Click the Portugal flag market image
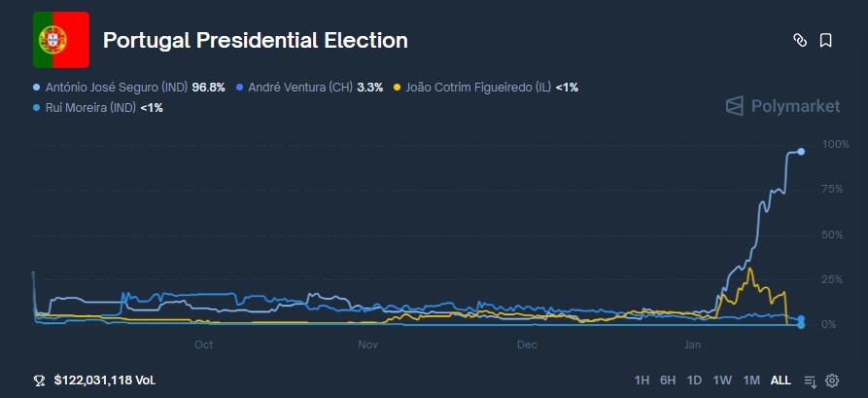This screenshot has width=868, height=398. coord(61,41)
